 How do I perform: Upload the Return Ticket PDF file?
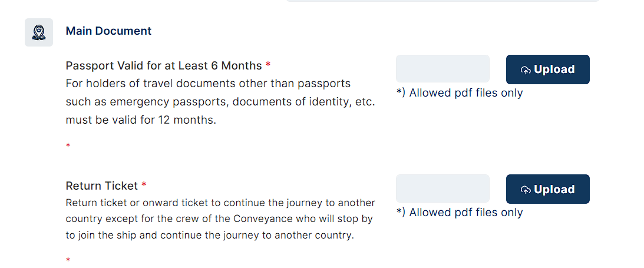tap(547, 189)
